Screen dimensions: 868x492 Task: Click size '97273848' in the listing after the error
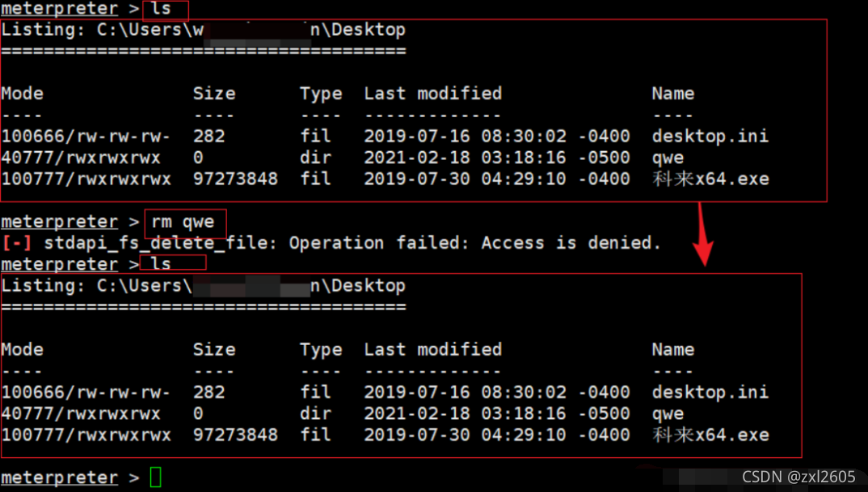click(235, 435)
